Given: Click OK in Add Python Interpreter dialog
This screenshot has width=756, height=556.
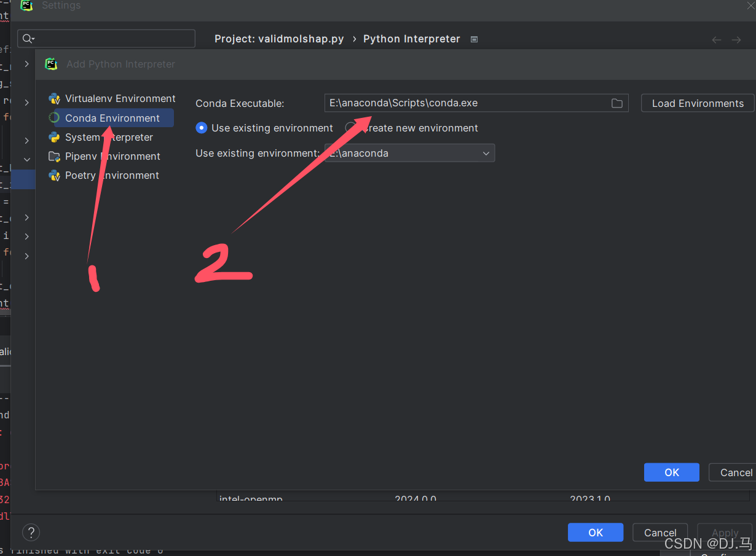Looking at the screenshot, I should coord(672,472).
